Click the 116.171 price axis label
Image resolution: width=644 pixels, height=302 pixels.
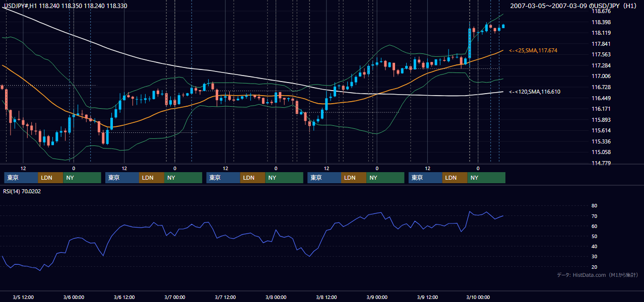pos(602,109)
